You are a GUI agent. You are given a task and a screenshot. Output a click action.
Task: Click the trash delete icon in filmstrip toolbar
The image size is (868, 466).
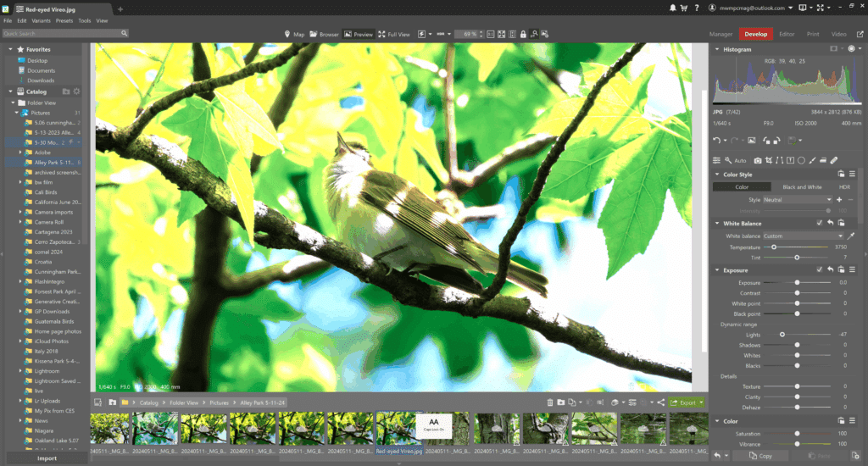[549, 402]
